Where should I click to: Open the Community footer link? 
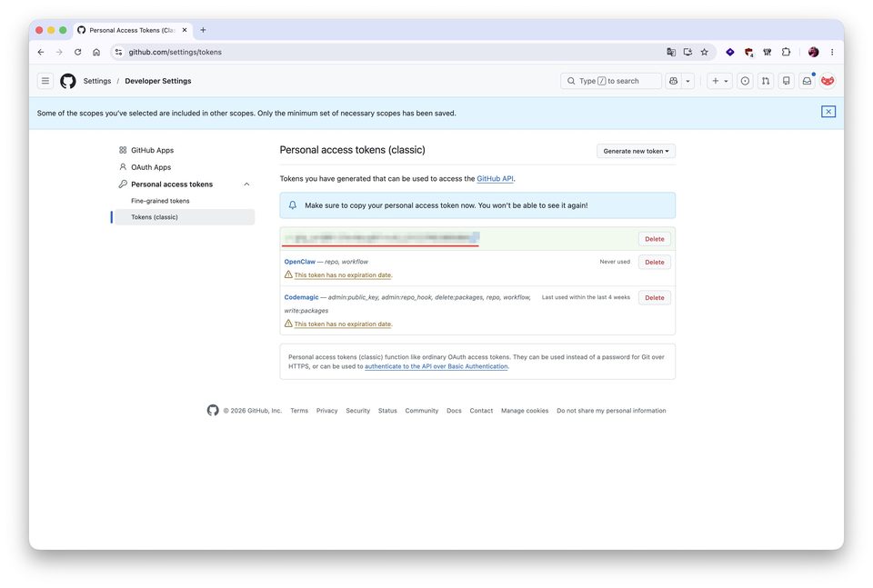(421, 411)
